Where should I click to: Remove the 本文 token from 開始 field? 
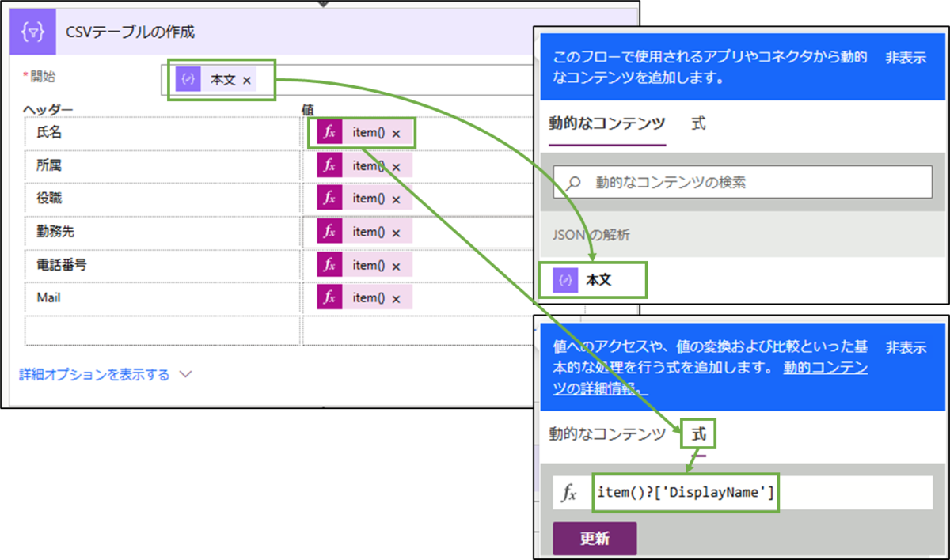click(x=247, y=81)
